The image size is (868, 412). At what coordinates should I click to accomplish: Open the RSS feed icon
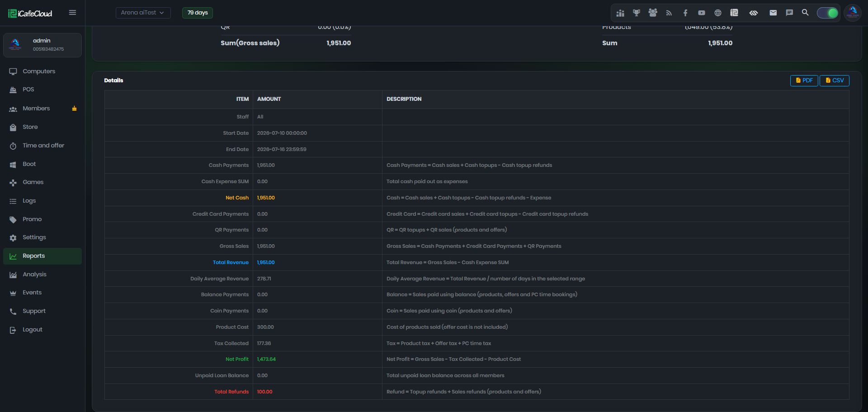(x=669, y=13)
